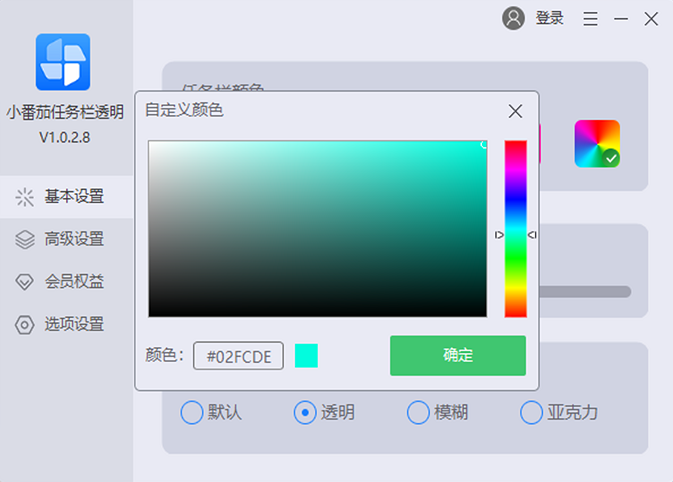Click the right hue slider arrow marker
The height and width of the screenshot is (482, 673).
532,235
